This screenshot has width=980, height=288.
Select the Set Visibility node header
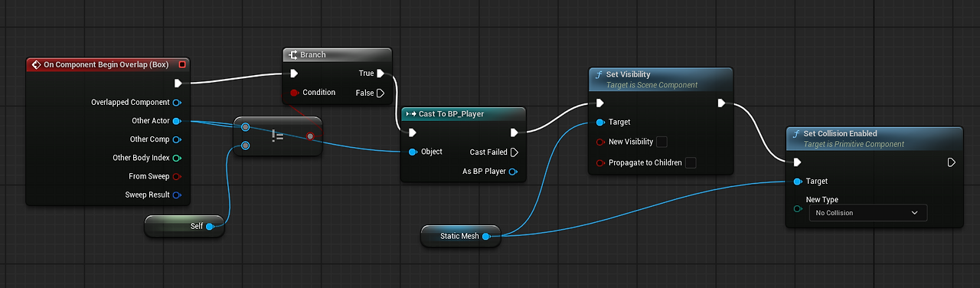click(661, 79)
